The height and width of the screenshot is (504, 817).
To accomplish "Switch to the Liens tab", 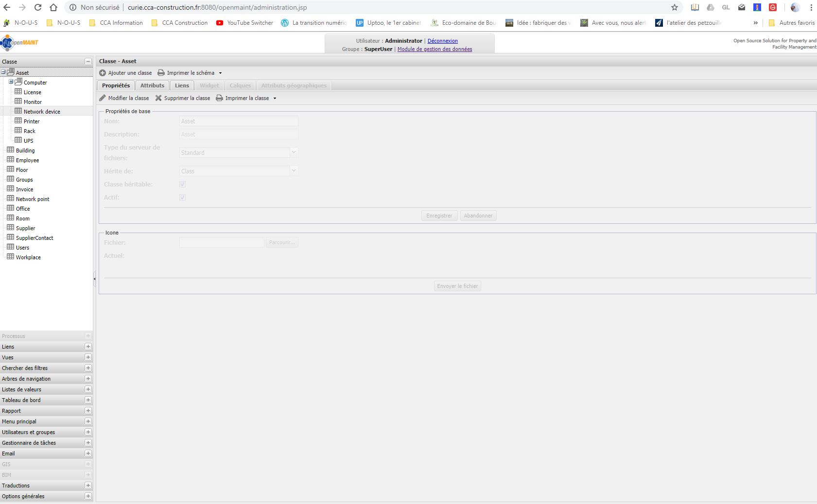I will click(x=182, y=85).
